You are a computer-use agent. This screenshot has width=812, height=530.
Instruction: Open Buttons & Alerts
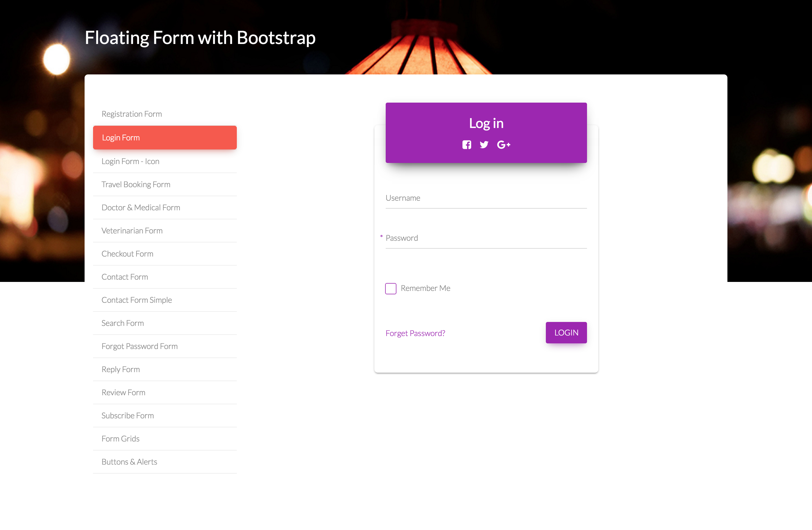(x=165, y=462)
